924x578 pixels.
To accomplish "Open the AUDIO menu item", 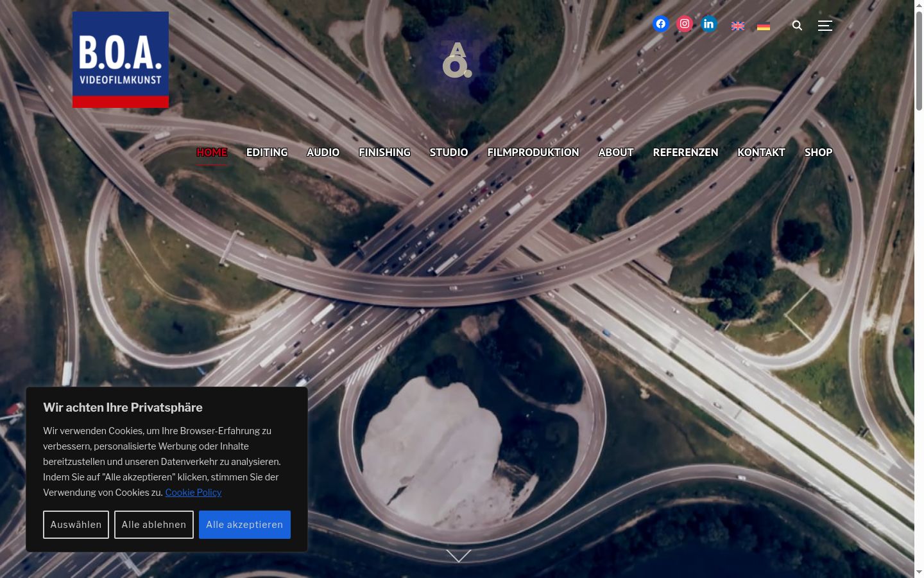I will pos(323,152).
